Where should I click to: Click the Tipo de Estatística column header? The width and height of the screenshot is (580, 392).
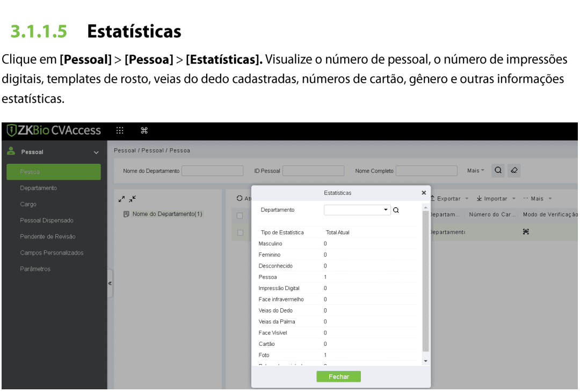click(x=282, y=233)
